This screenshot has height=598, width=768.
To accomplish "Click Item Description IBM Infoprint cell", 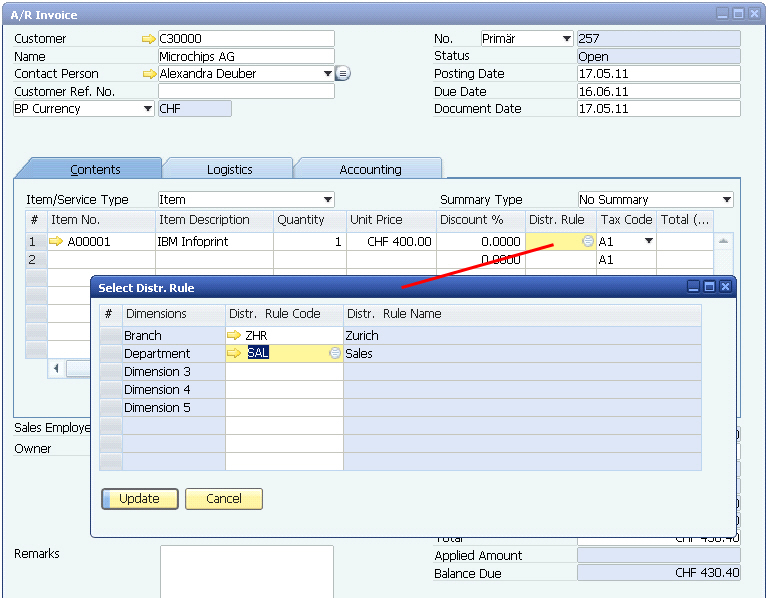I will [214, 241].
